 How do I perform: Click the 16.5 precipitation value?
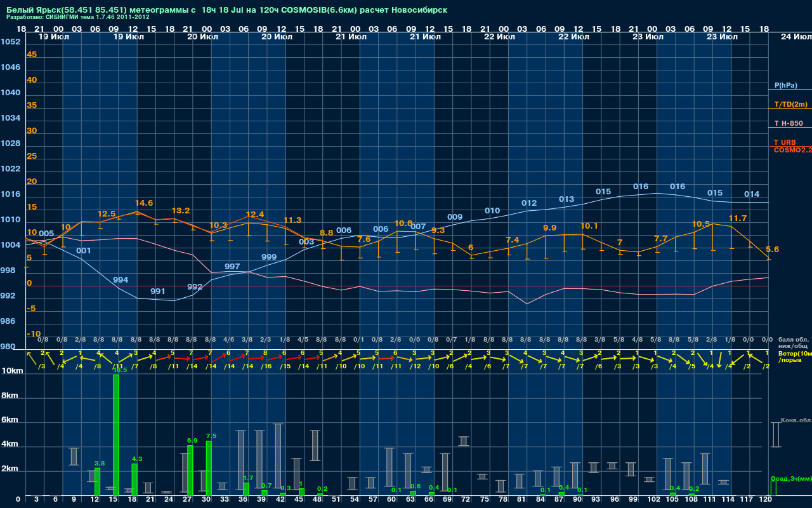(x=121, y=370)
